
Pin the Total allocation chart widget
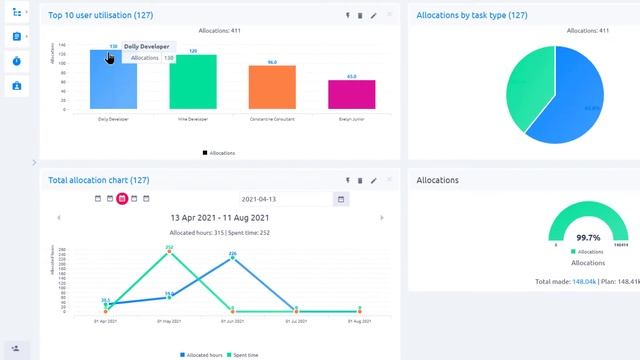coord(348,180)
